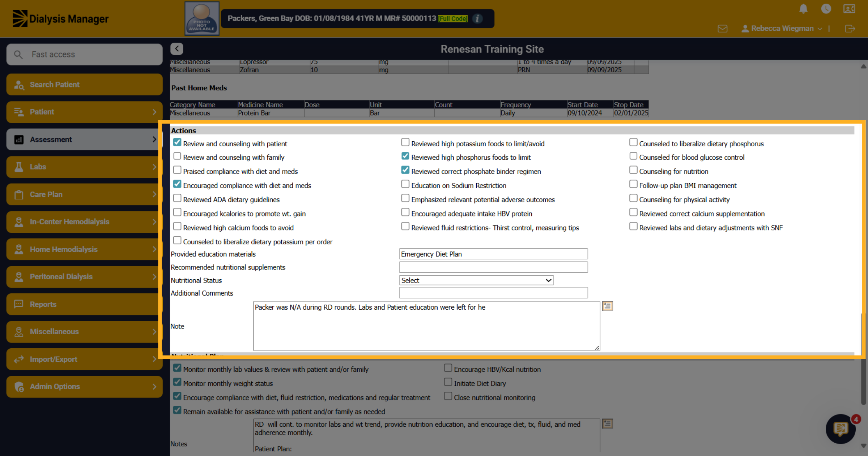
Task: Open Rebecca Wiegman user dropdown
Action: point(782,29)
